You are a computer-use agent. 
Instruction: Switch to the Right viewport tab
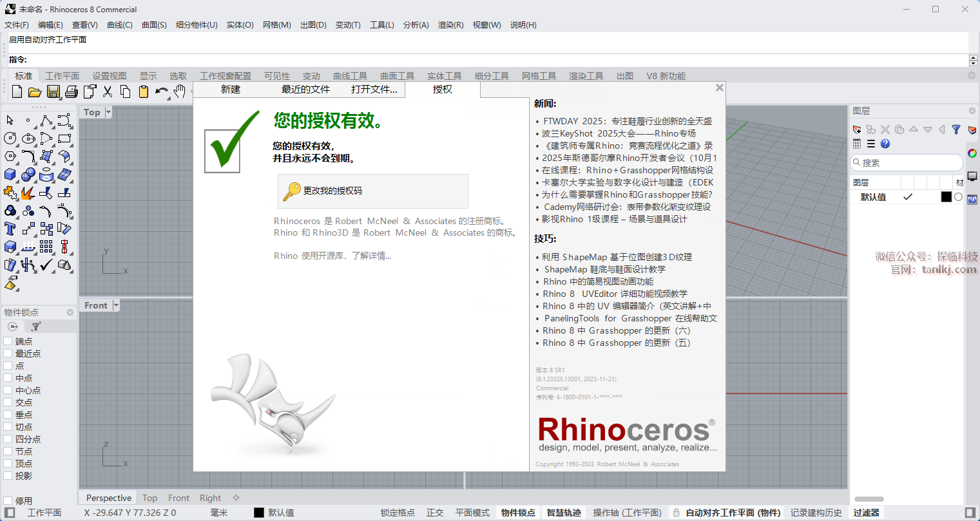click(210, 498)
